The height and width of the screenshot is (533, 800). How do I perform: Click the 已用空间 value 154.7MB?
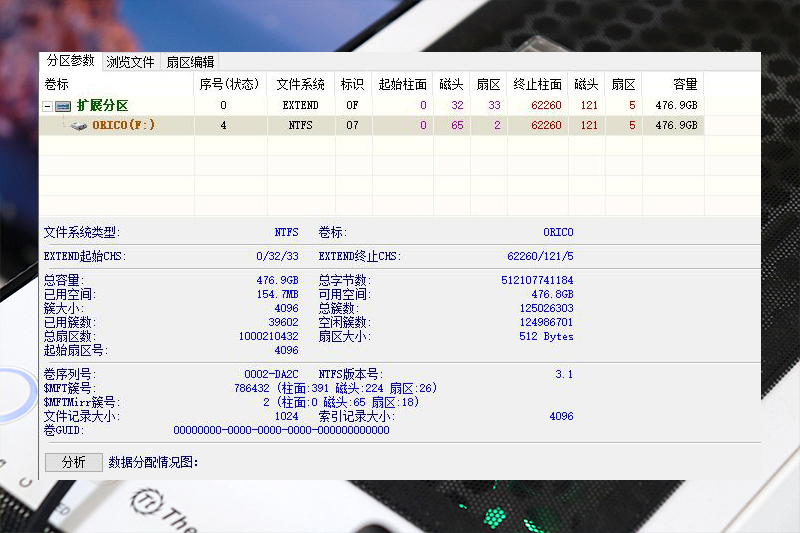tap(278, 294)
